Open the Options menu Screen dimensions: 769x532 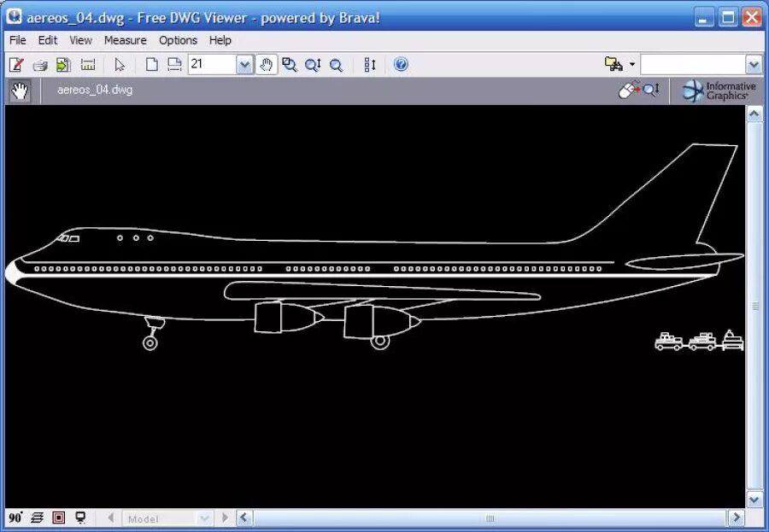(x=178, y=40)
